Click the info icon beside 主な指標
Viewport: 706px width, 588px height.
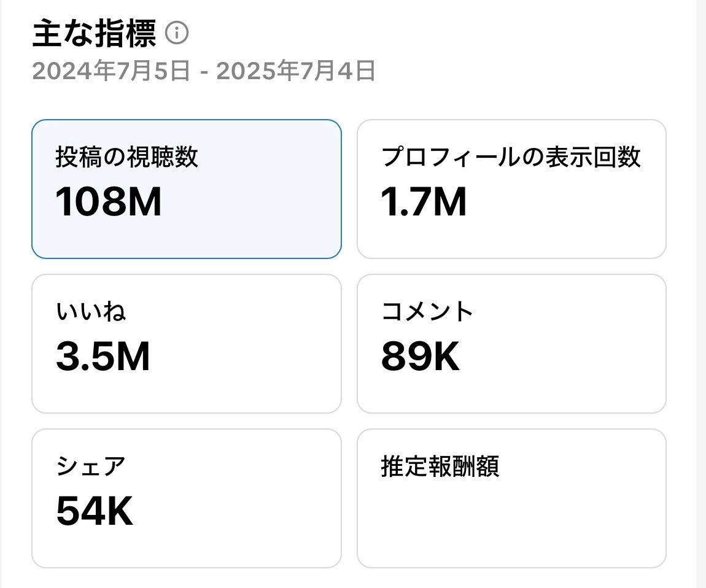tap(177, 33)
